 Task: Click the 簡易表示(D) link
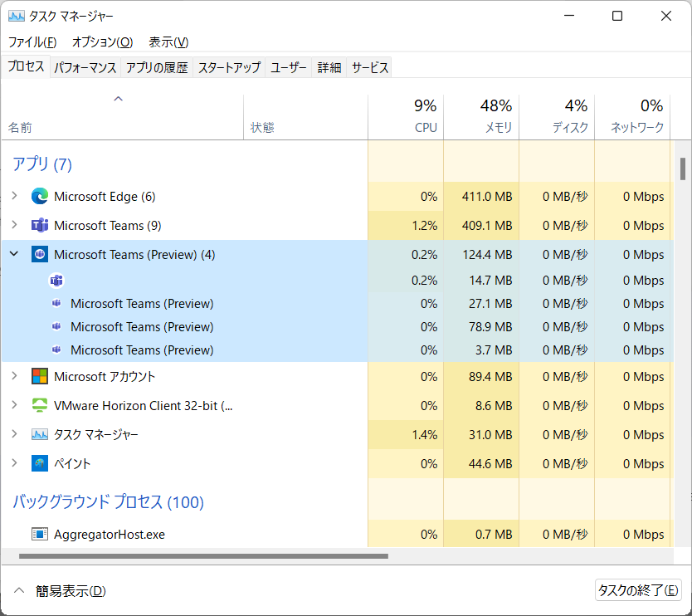pos(71,591)
